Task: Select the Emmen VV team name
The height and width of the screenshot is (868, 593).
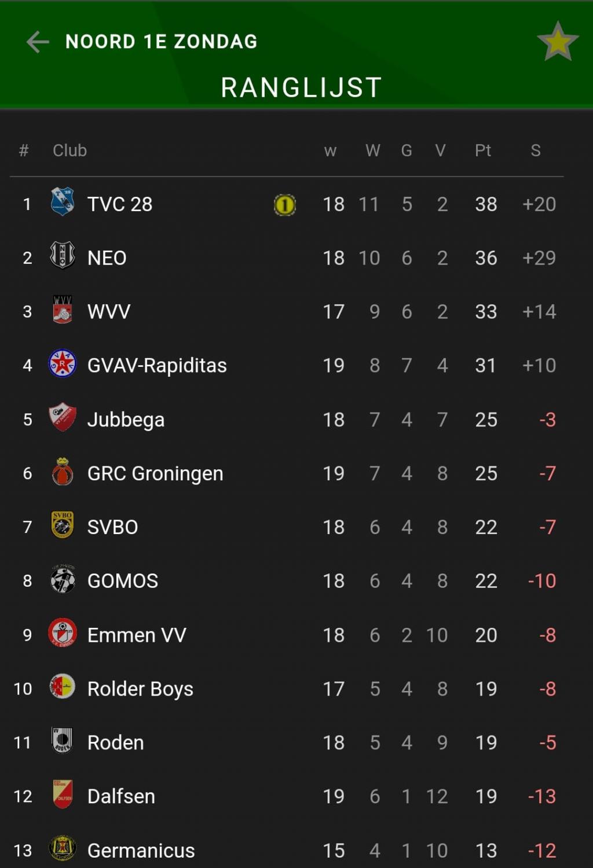Action: [x=137, y=635]
